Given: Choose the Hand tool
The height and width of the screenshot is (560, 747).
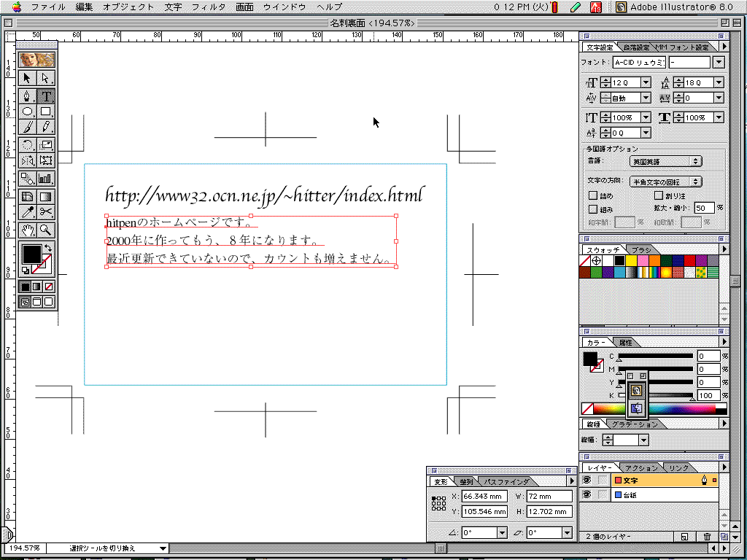Looking at the screenshot, I should (x=28, y=230).
